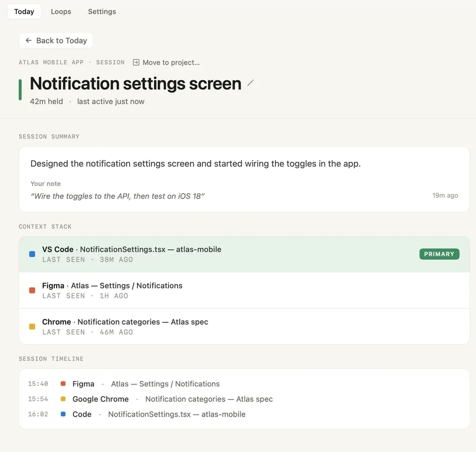Image resolution: width=476 pixels, height=452 pixels.
Task: Click the blue Code marker in timeline
Action: tap(63, 414)
